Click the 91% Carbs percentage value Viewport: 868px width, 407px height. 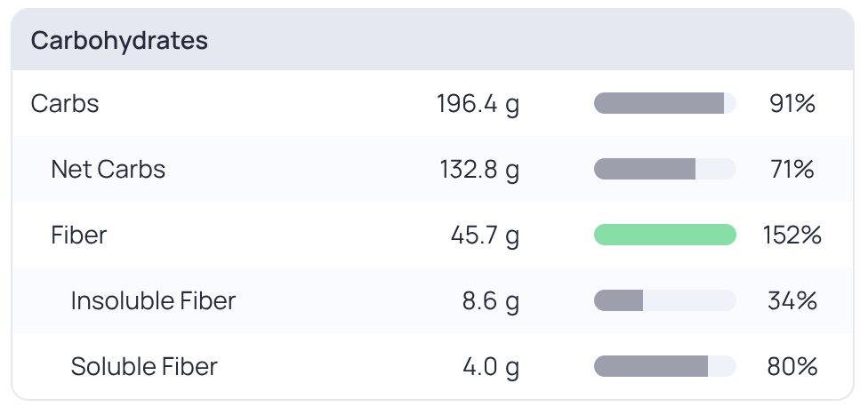tap(792, 103)
